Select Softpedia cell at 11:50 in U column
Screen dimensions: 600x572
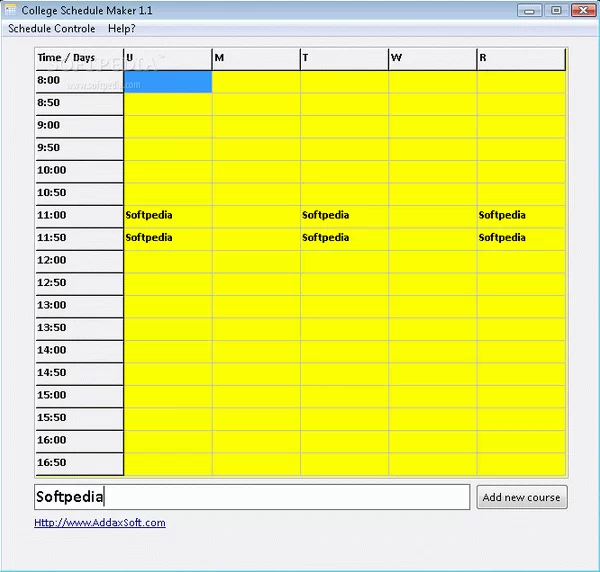[x=168, y=239]
